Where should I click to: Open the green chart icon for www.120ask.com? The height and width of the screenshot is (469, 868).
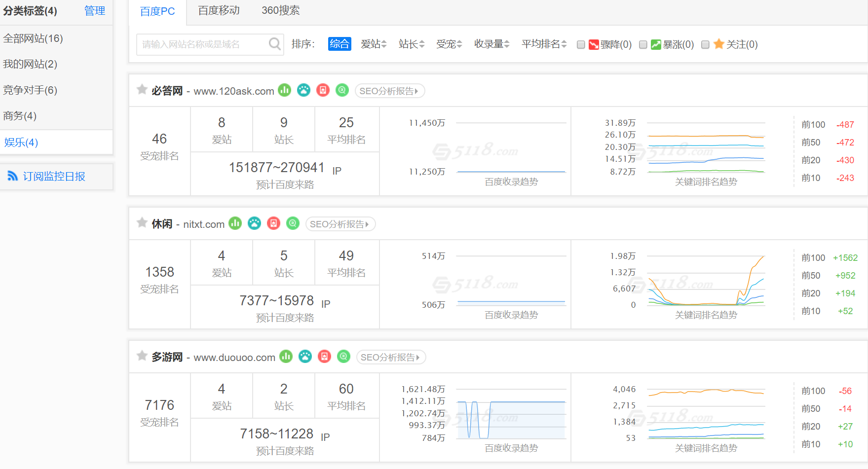[x=285, y=90]
